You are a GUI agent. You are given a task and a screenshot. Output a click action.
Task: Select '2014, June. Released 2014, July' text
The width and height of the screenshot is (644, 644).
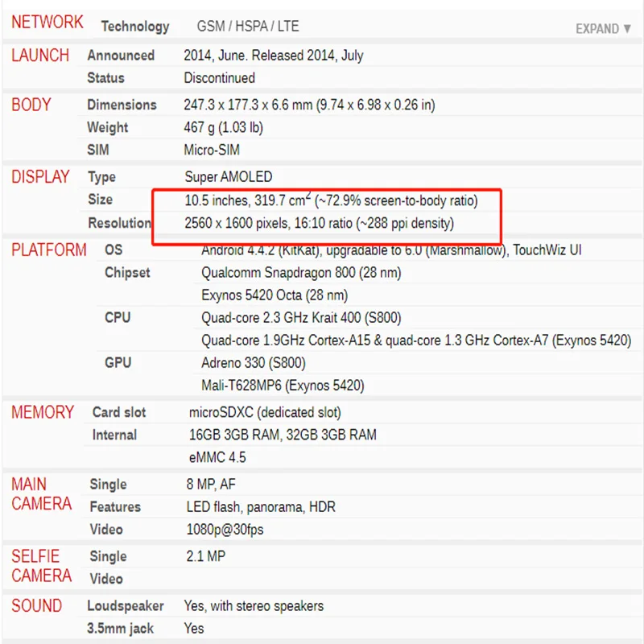(274, 56)
